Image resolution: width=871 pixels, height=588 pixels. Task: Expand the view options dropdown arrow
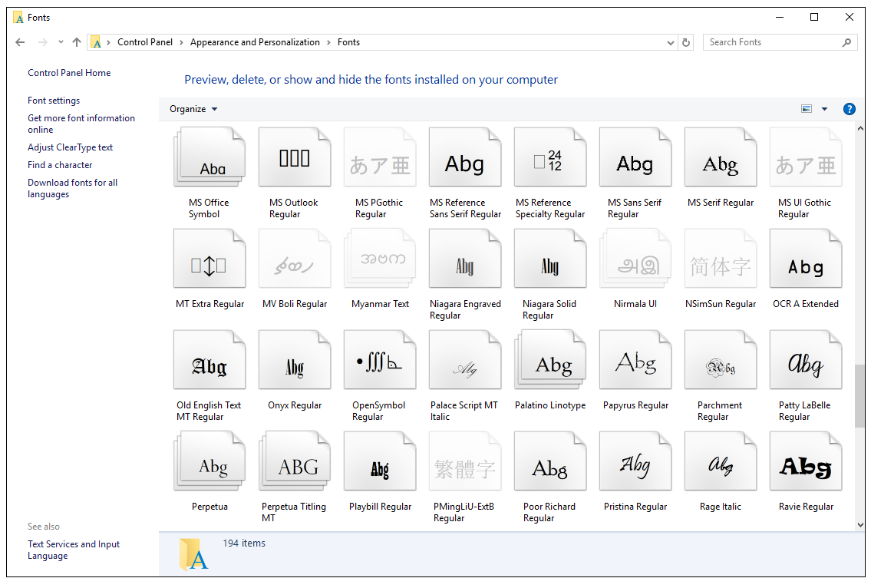coord(825,109)
